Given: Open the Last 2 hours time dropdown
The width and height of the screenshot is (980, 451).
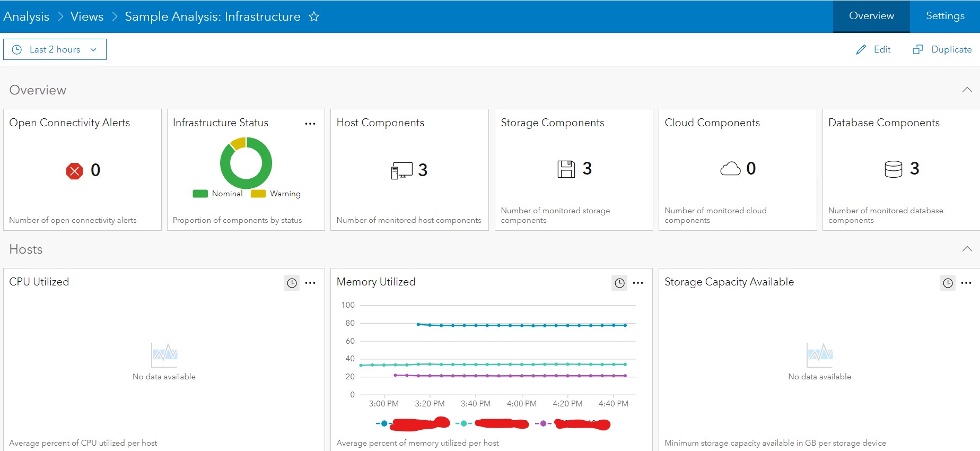Looking at the screenshot, I should pos(55,49).
